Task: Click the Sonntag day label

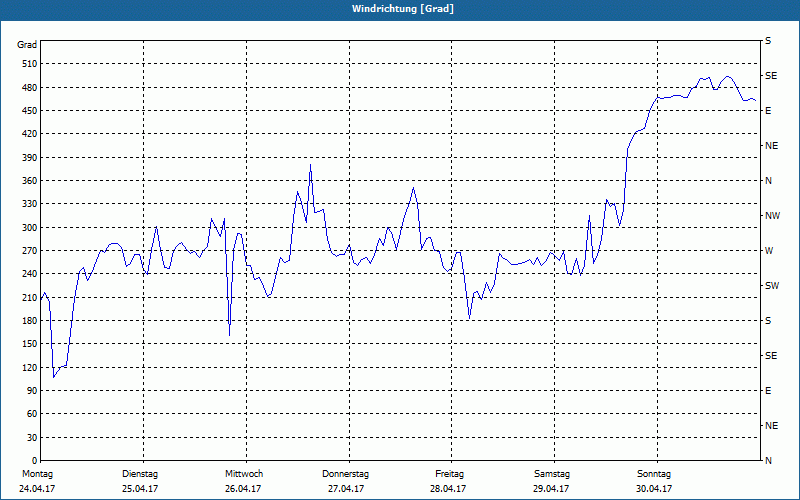Action: pyautogui.click(x=654, y=474)
